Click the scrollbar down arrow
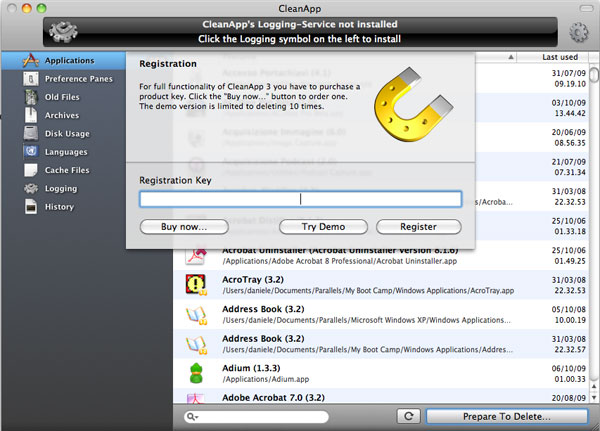Screen dimensions: 600x431 click(594, 398)
